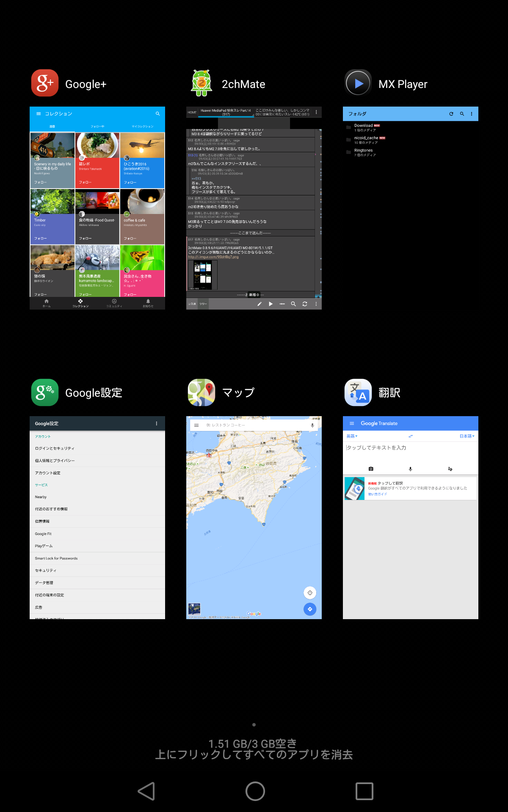This screenshot has width=508, height=812.
Task: Click microphone icon in Maps search bar
Action: (x=312, y=425)
